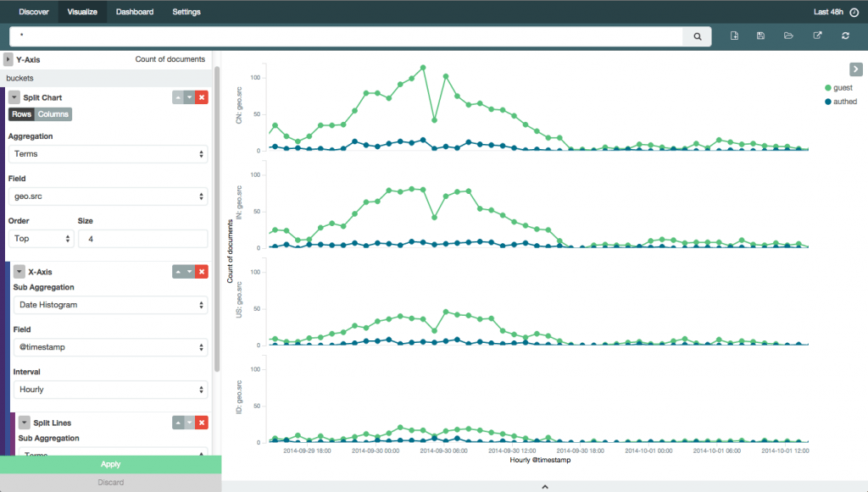
Task: Refresh the data with the refresh icon
Action: [844, 36]
